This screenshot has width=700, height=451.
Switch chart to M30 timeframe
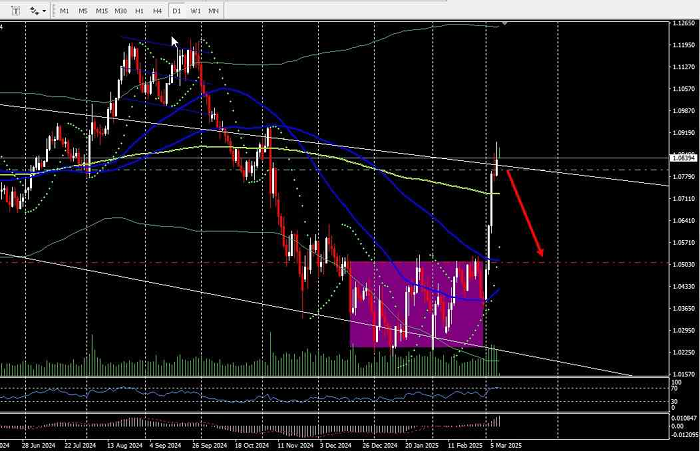121,11
